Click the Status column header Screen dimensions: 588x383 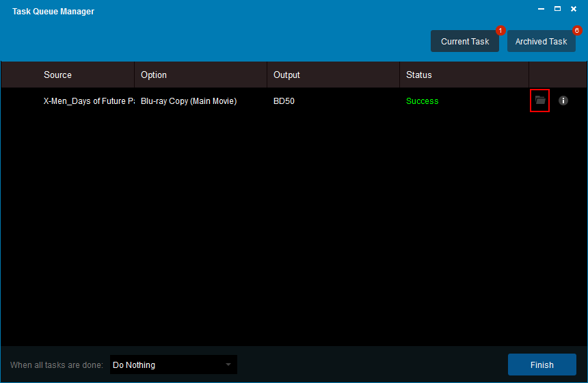[x=418, y=75]
